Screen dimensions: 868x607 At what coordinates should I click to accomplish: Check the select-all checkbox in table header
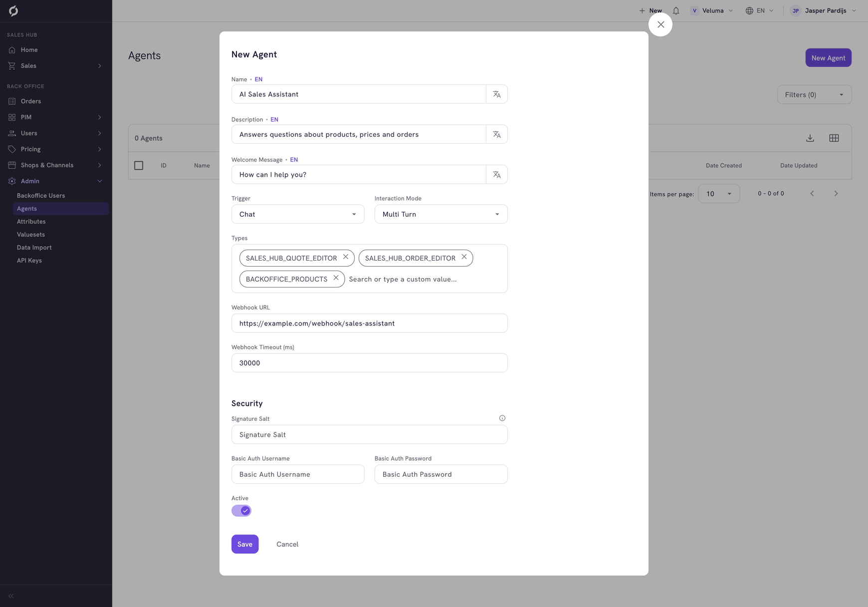[x=139, y=165]
